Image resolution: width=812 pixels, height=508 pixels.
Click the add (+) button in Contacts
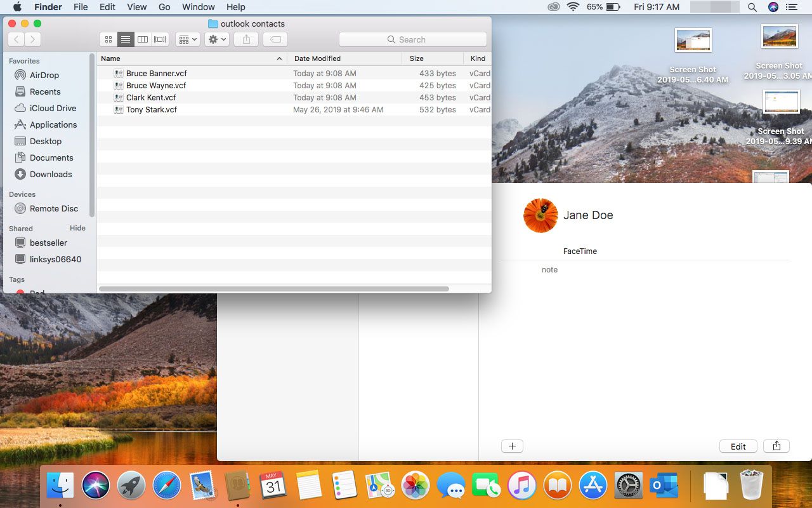pos(512,446)
